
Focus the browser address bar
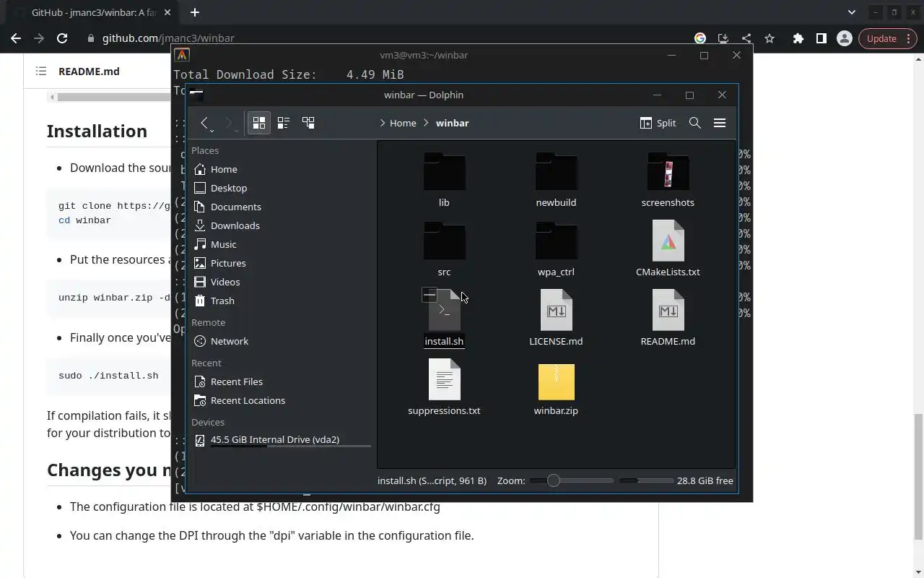pos(390,38)
